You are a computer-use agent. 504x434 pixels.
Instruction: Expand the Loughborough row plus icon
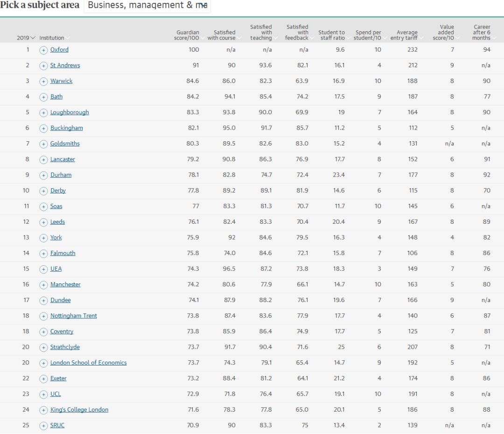point(43,113)
